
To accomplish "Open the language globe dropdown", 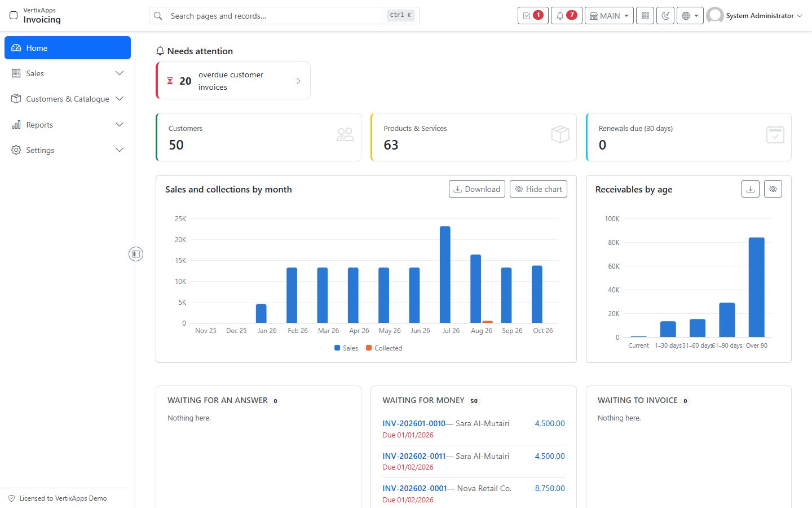I will point(690,16).
